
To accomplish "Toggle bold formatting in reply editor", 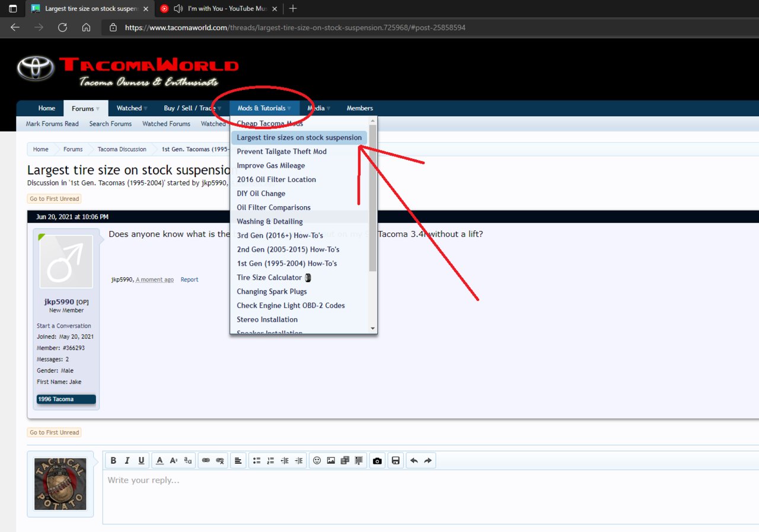I will point(113,460).
